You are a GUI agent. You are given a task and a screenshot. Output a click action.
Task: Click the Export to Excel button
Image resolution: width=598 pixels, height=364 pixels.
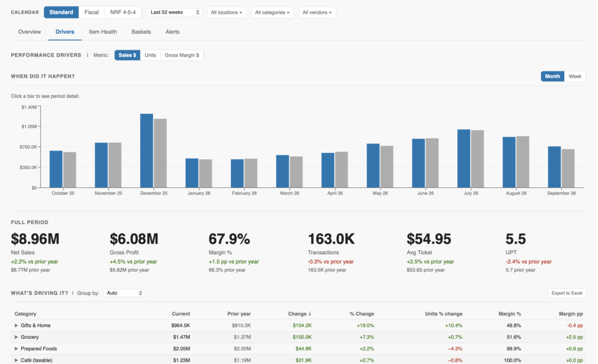(566, 293)
